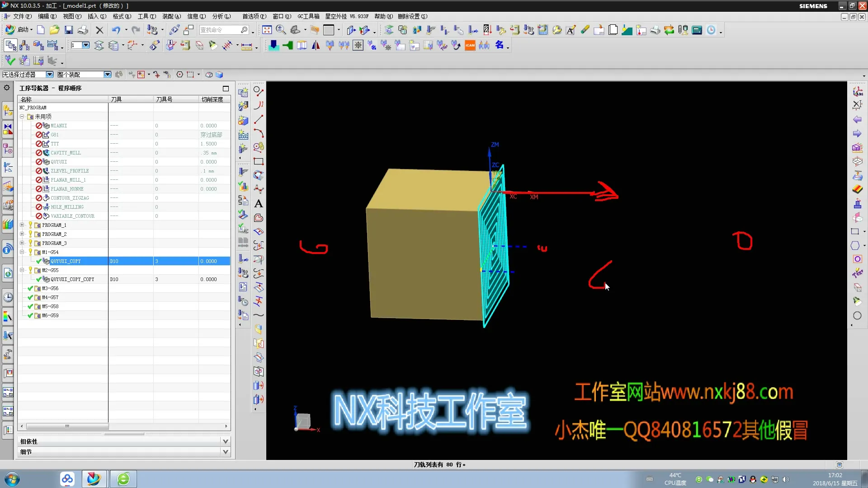Click the Undo arrow icon

tap(116, 30)
